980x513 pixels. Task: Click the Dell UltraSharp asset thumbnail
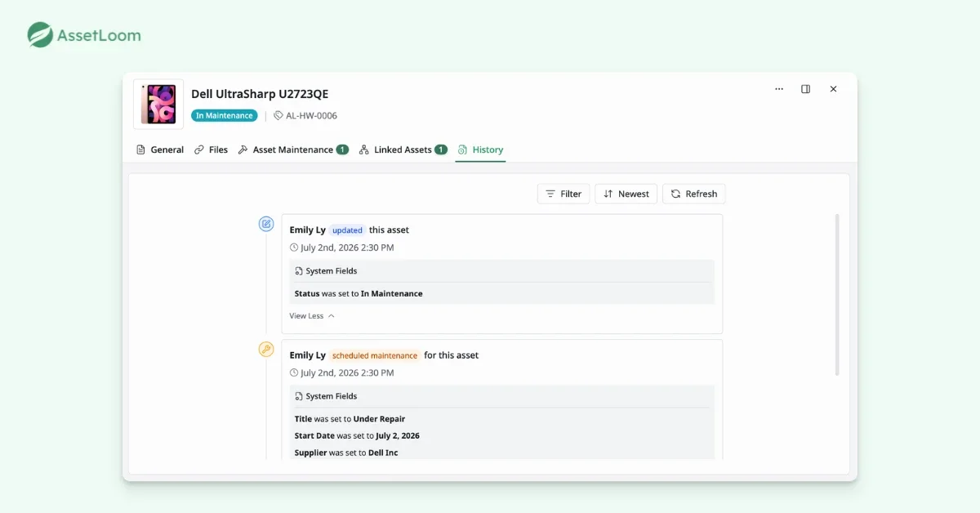[x=158, y=105]
